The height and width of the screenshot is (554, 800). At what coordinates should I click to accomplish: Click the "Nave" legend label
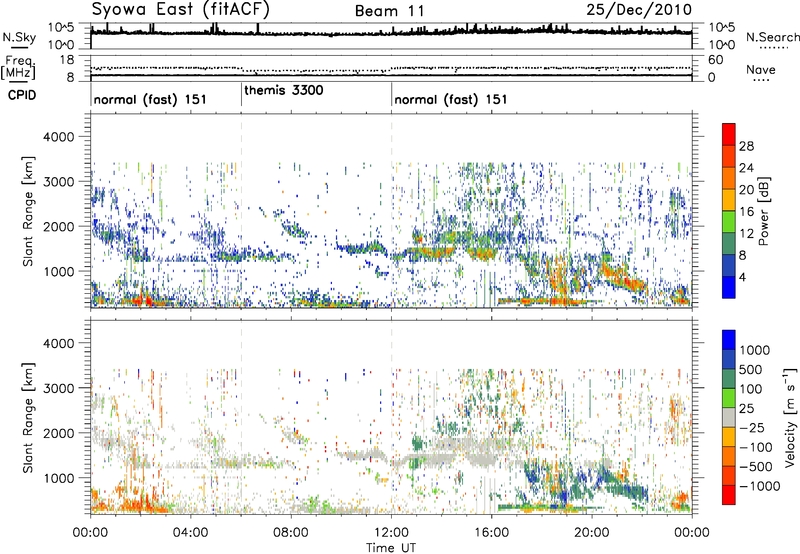click(x=761, y=70)
